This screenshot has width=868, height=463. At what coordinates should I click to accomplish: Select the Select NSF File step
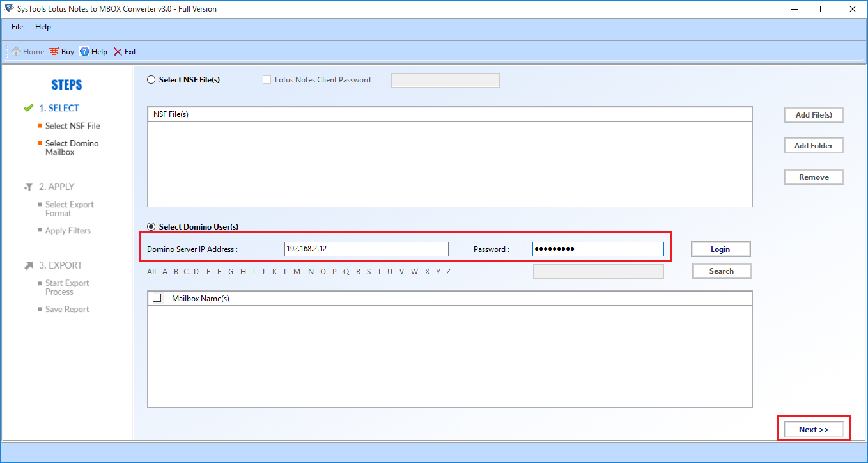(73, 126)
